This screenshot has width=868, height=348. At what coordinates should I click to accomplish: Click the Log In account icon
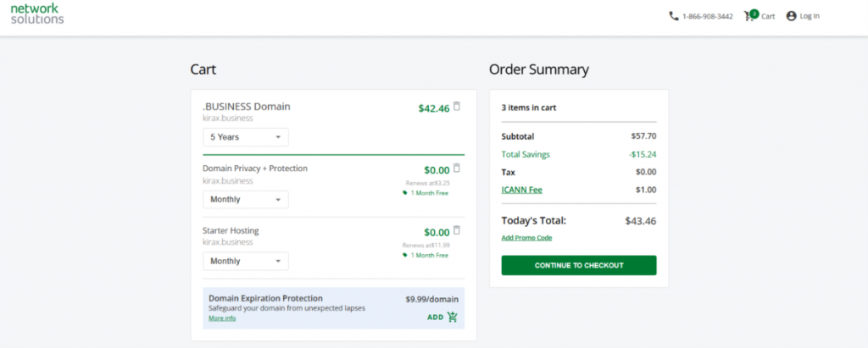tap(792, 16)
